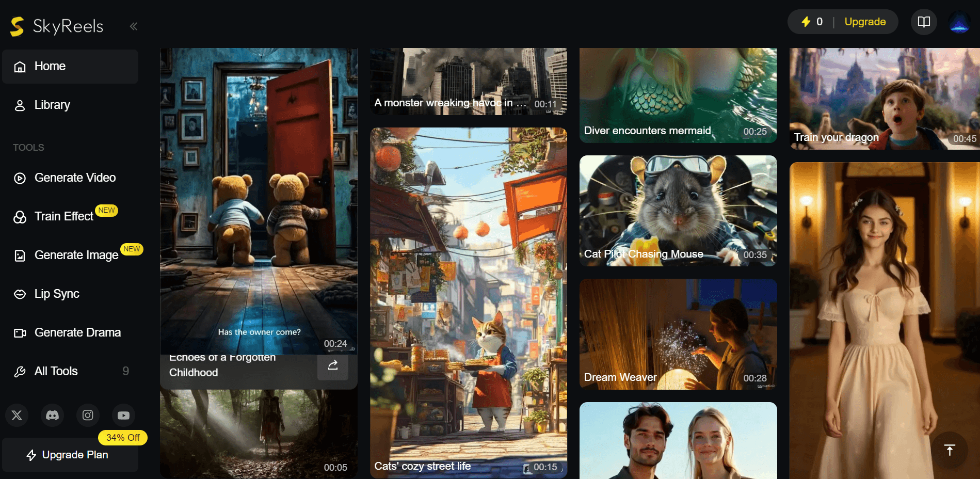Open the Discord social link
Image resolution: width=980 pixels, height=479 pixels.
pos(52,415)
